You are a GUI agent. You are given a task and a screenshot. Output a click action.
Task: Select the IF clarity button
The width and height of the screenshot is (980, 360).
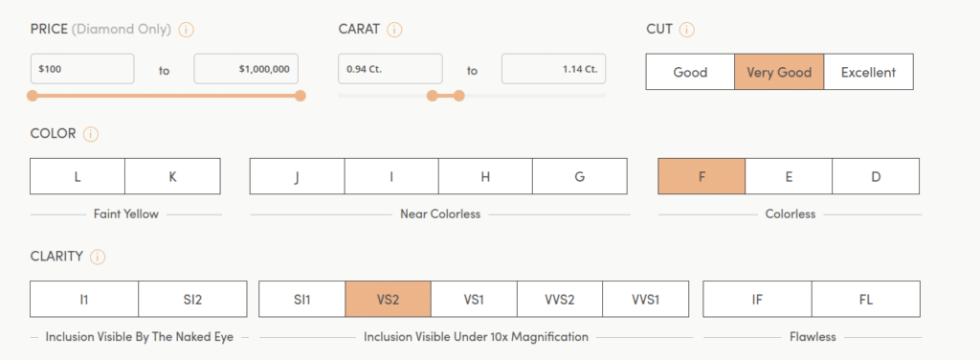[x=758, y=300]
